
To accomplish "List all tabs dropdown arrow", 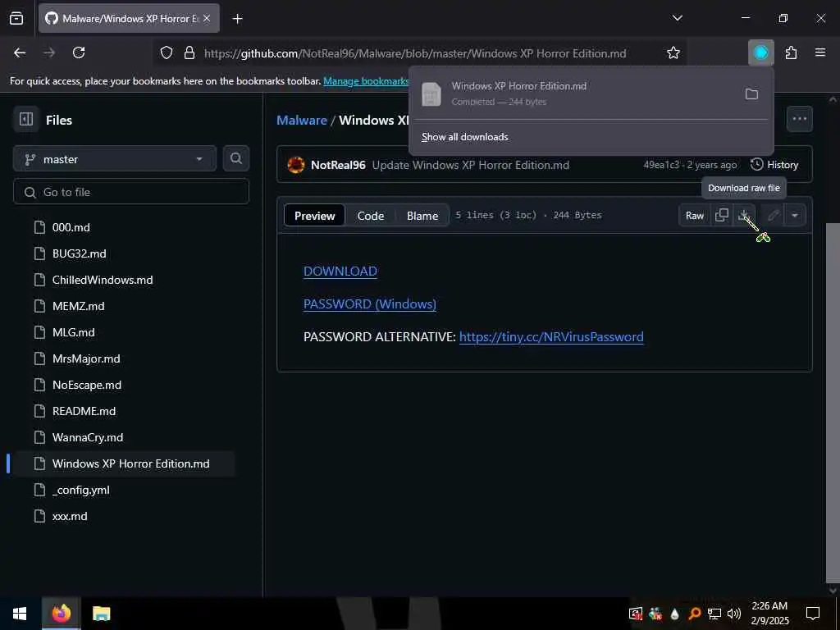I will [x=677, y=18].
